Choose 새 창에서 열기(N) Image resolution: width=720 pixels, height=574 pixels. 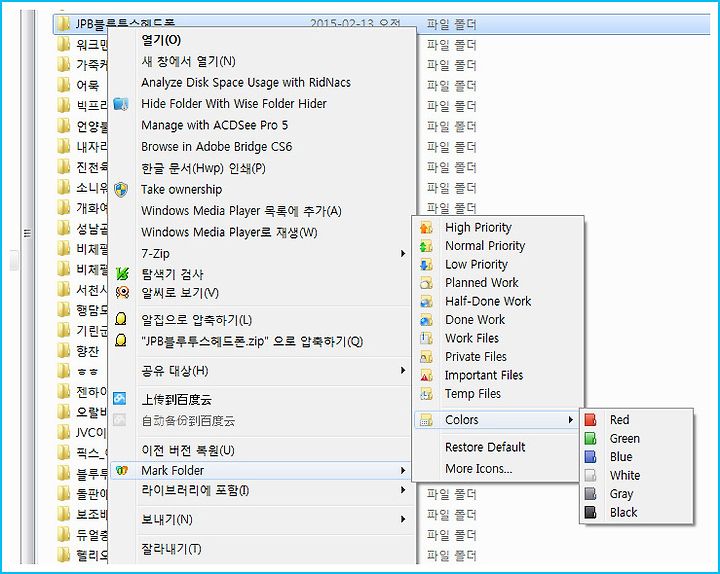pos(188,61)
